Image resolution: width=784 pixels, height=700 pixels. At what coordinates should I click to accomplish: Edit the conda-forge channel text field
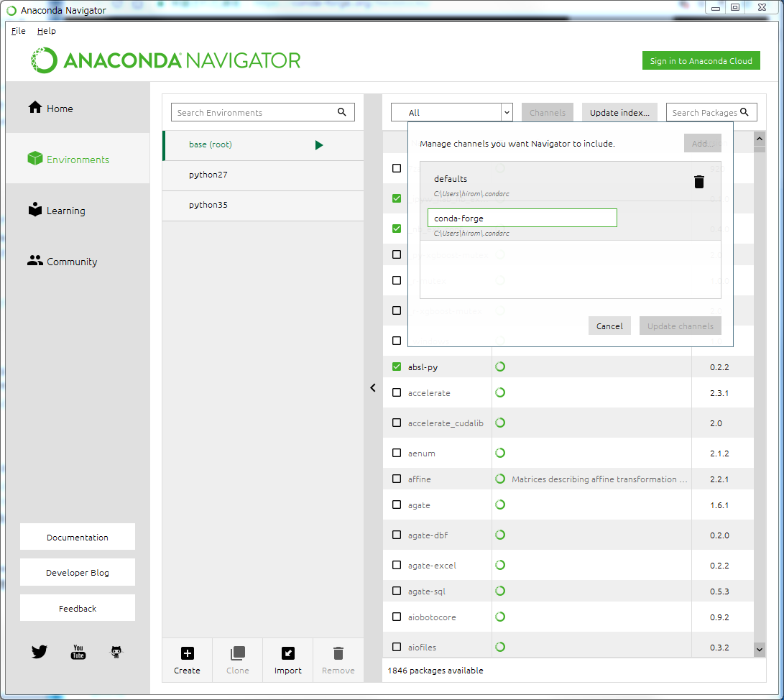522,218
